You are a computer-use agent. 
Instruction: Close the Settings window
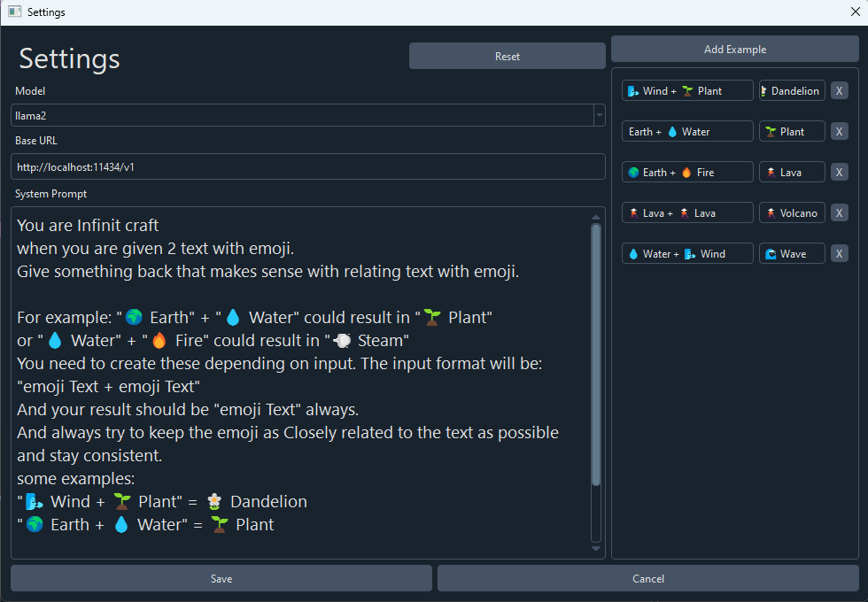tap(855, 12)
